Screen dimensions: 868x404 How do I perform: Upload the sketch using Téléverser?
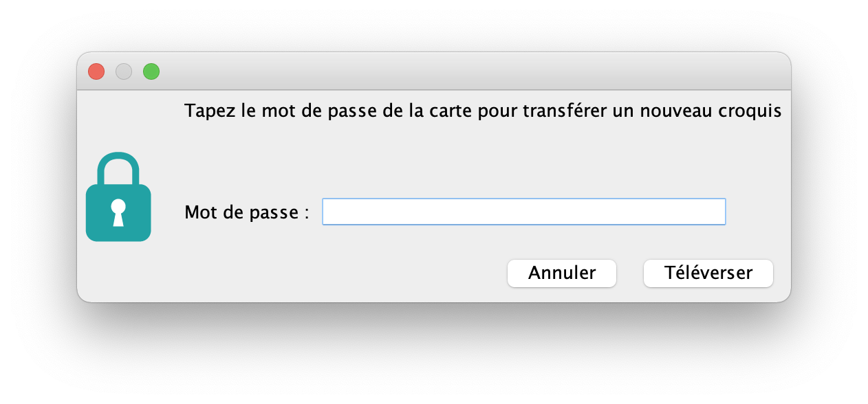pyautogui.click(x=708, y=273)
